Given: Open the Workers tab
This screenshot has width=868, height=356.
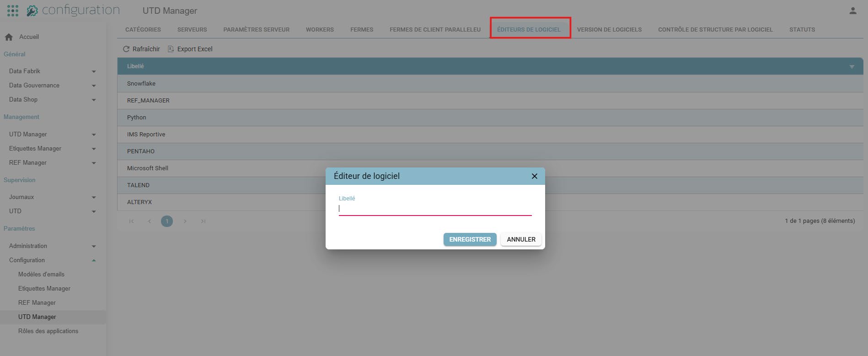Looking at the screenshot, I should pos(320,30).
